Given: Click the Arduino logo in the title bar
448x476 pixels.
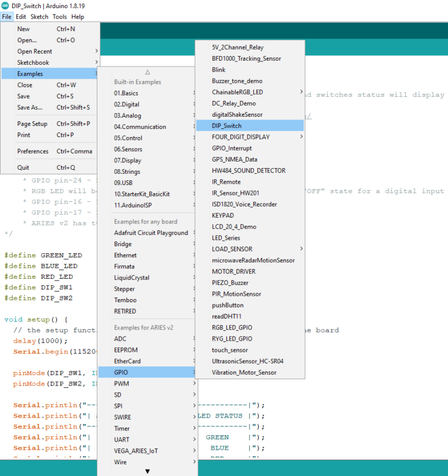Looking at the screenshot, I should (5, 5).
